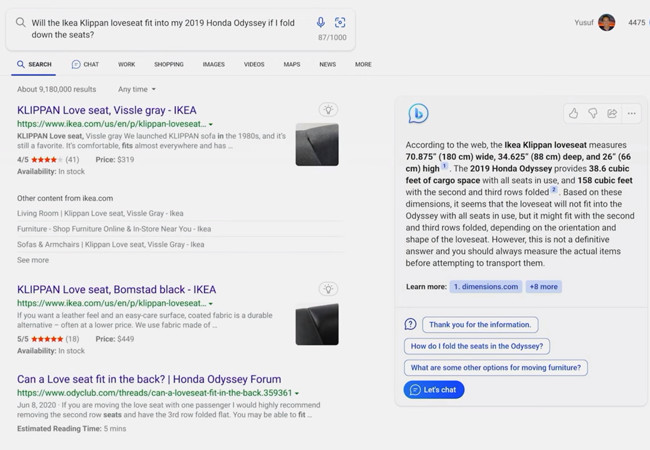Open Living Room Klippan Love seat link

[100, 213]
